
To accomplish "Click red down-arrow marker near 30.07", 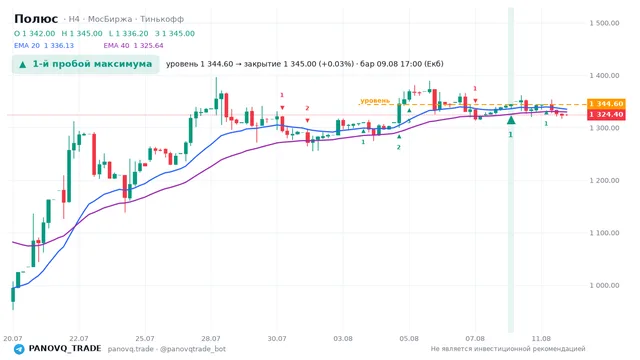I will pos(282,108).
